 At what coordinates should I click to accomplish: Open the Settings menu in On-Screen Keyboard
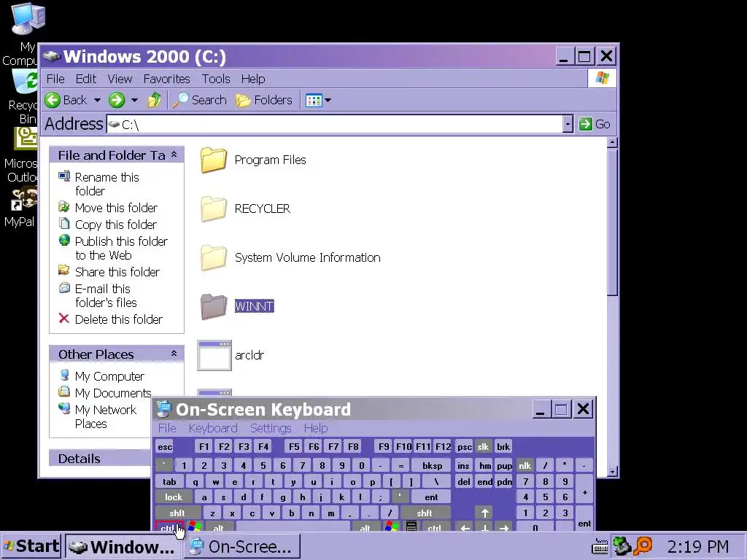tap(271, 428)
